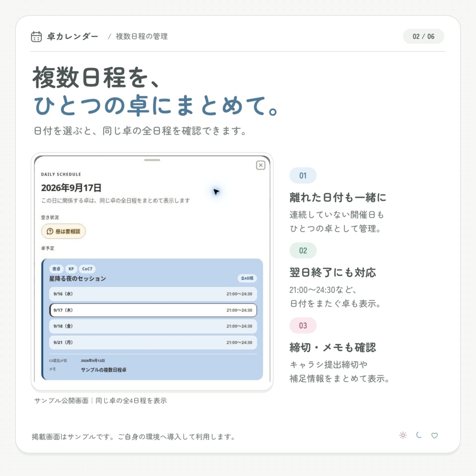The image size is (476, 476).
Task: Click the caption サンプル公開画面 below the screenshot
Action: pos(61,400)
